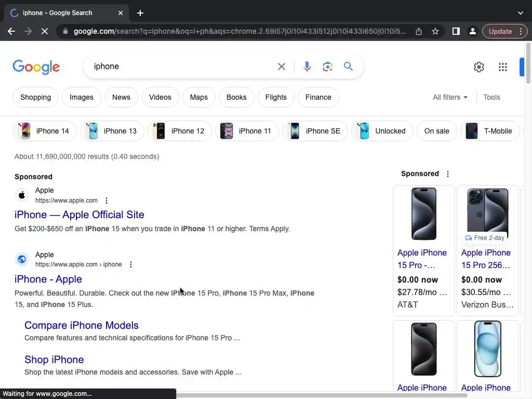Click the black iPhone thumbnail in second row
532x399 pixels.
[x=424, y=349]
